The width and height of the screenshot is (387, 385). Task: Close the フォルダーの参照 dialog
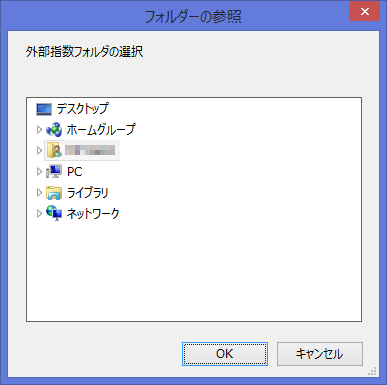click(x=365, y=11)
